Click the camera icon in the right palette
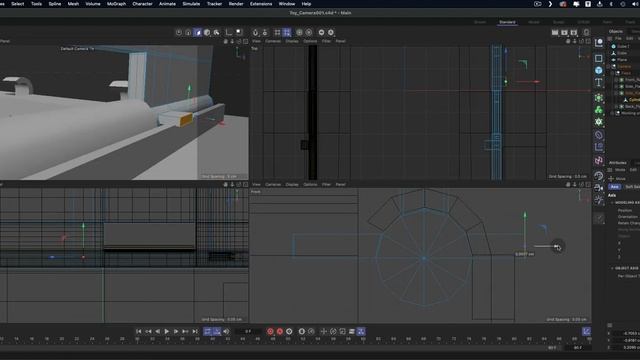The image size is (640, 360). 599,188
